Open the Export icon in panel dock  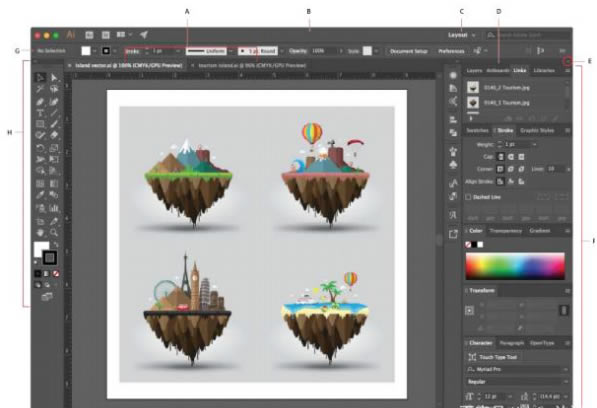coord(453,234)
